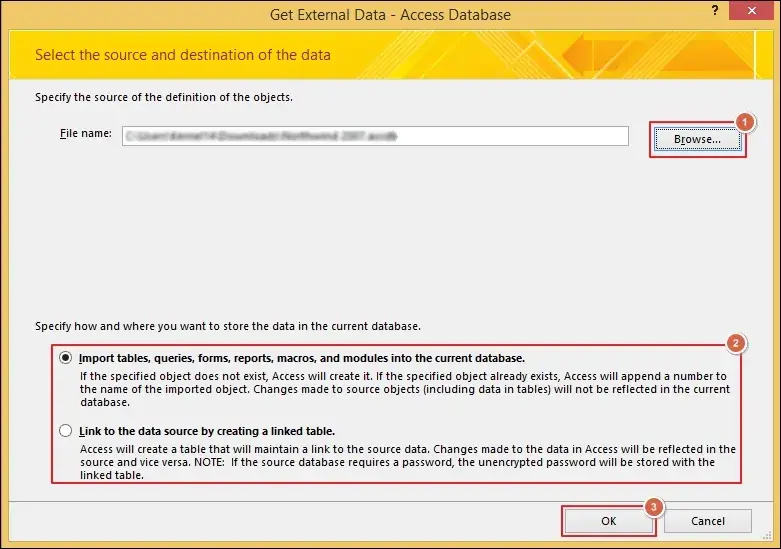Click the "Specify the source of the definition" text
Viewport: 781px width, 549px height.
coord(164,97)
